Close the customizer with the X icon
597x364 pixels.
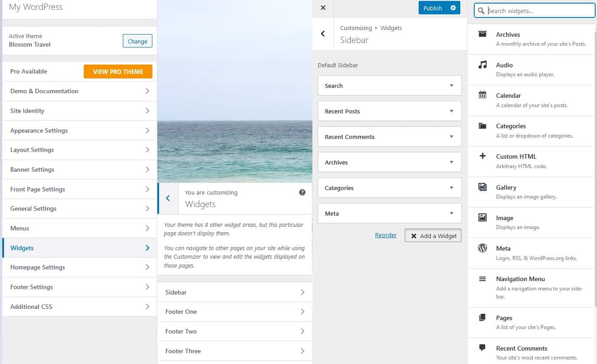pyautogui.click(x=323, y=8)
